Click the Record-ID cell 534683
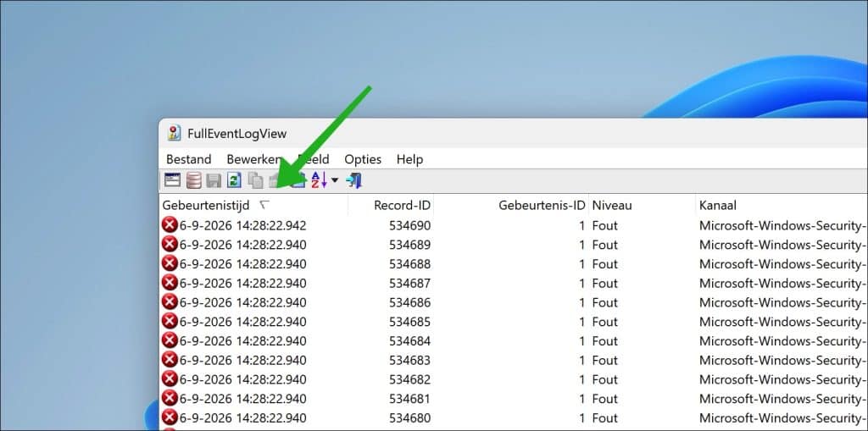The image size is (868, 431). 409,360
